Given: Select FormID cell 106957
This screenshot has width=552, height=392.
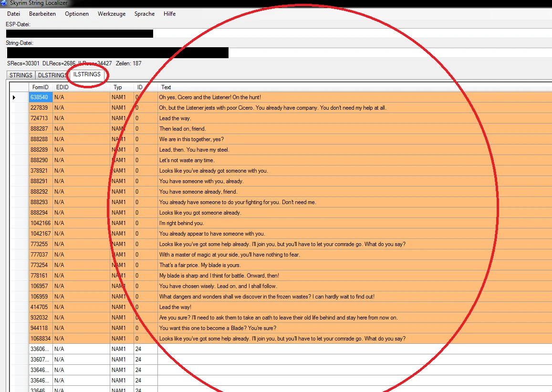Looking at the screenshot, I should point(41,286).
